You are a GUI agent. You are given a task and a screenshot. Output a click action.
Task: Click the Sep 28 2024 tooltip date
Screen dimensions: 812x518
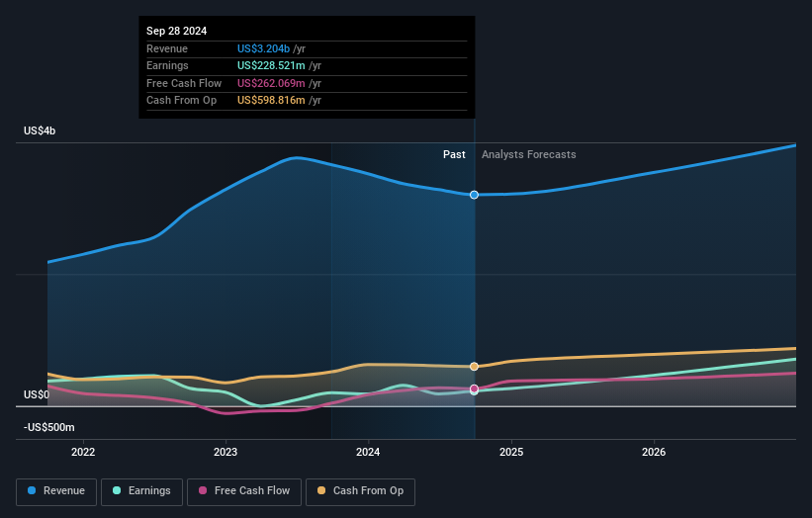click(x=177, y=31)
